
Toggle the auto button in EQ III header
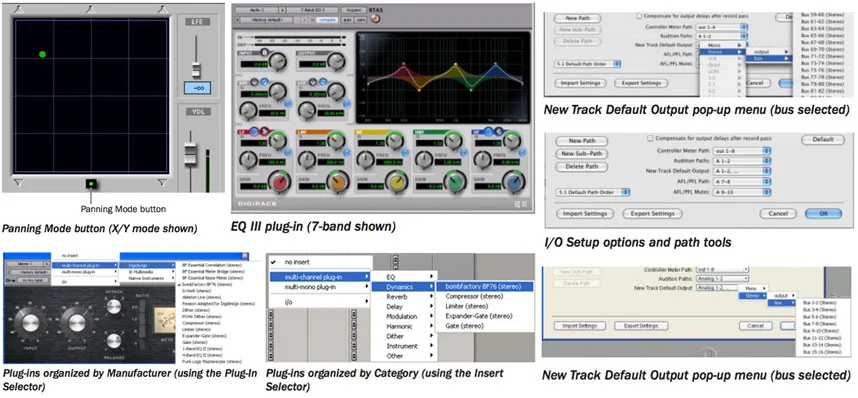pos(347,19)
